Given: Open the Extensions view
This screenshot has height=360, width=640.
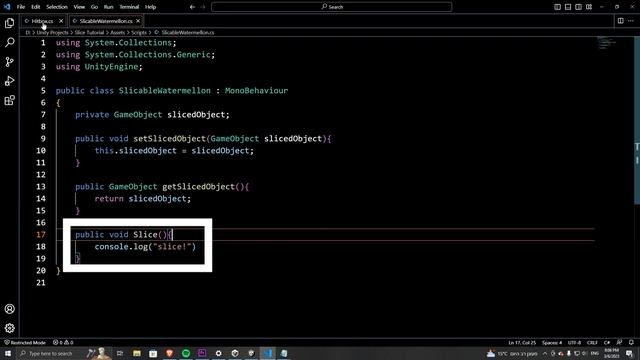Looking at the screenshot, I should point(9,100).
